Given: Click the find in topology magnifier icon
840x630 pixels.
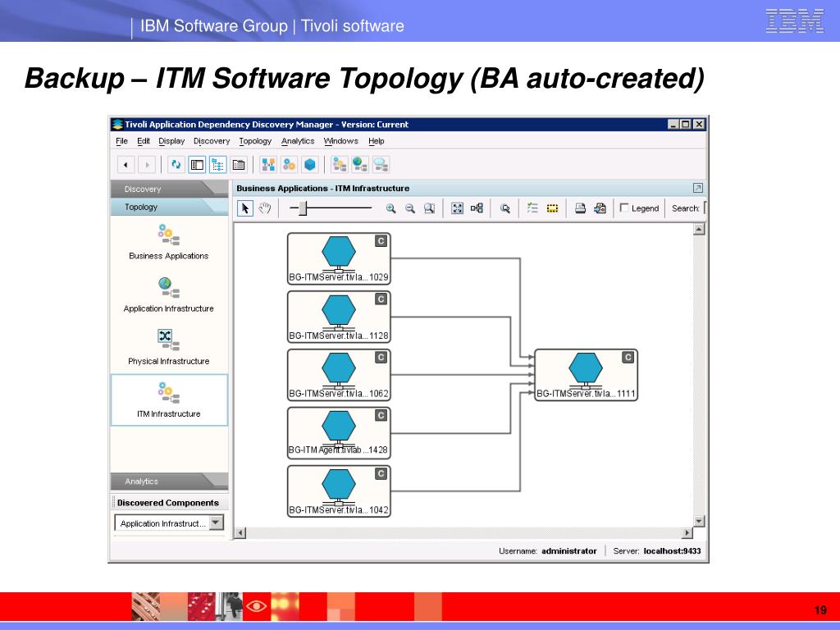Looking at the screenshot, I should click(504, 208).
